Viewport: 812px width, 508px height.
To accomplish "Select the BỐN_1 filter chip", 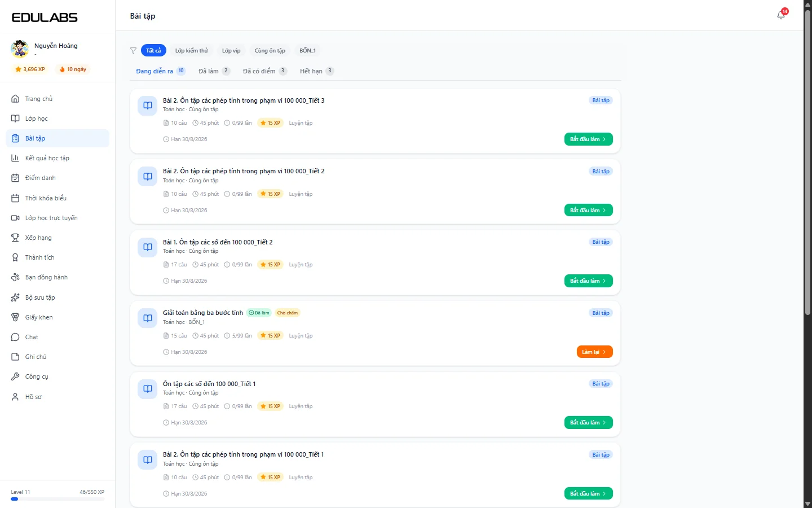I will [x=307, y=51].
